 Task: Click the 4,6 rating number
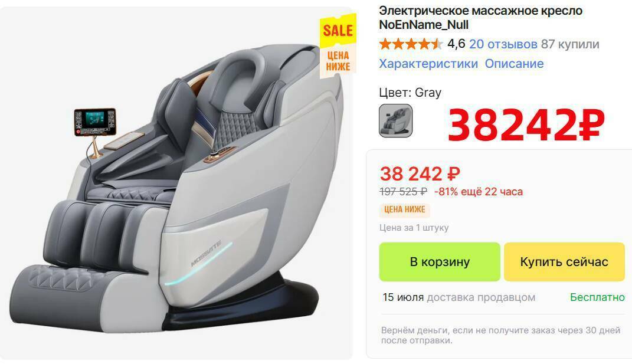point(456,44)
